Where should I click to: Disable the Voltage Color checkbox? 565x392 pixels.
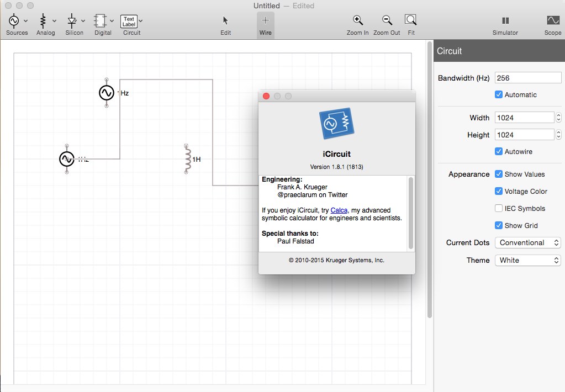[499, 191]
